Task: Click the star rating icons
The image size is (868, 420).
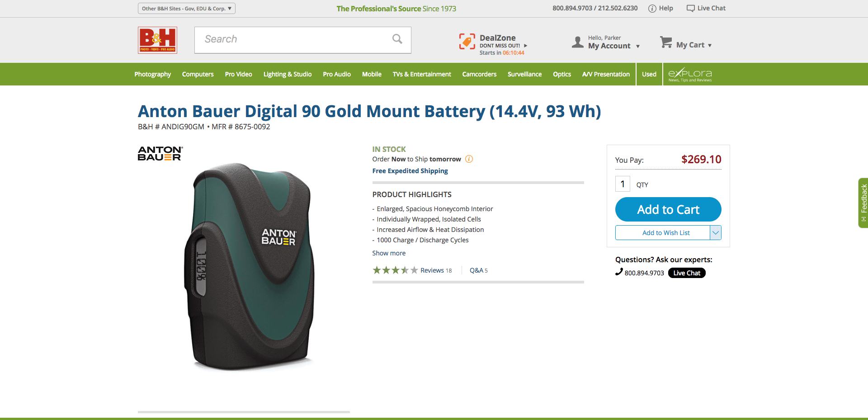Action: (395, 270)
